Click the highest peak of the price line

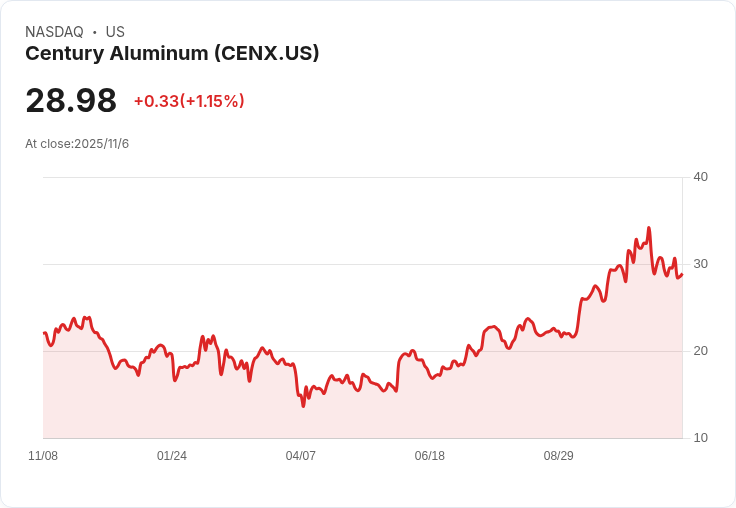(649, 228)
